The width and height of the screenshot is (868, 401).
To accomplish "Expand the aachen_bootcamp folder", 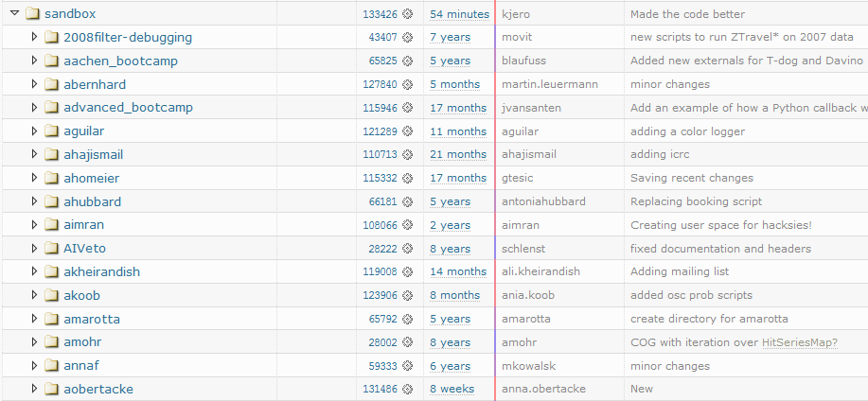I will [x=34, y=61].
